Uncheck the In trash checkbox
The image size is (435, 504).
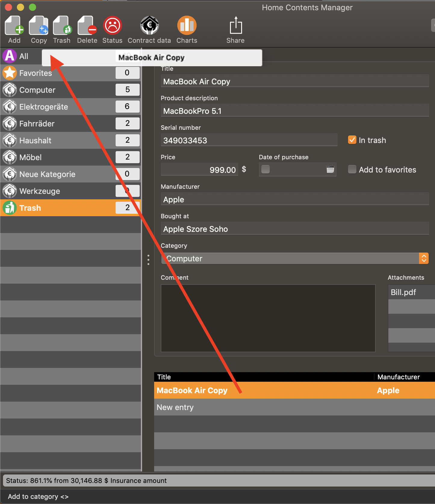352,140
